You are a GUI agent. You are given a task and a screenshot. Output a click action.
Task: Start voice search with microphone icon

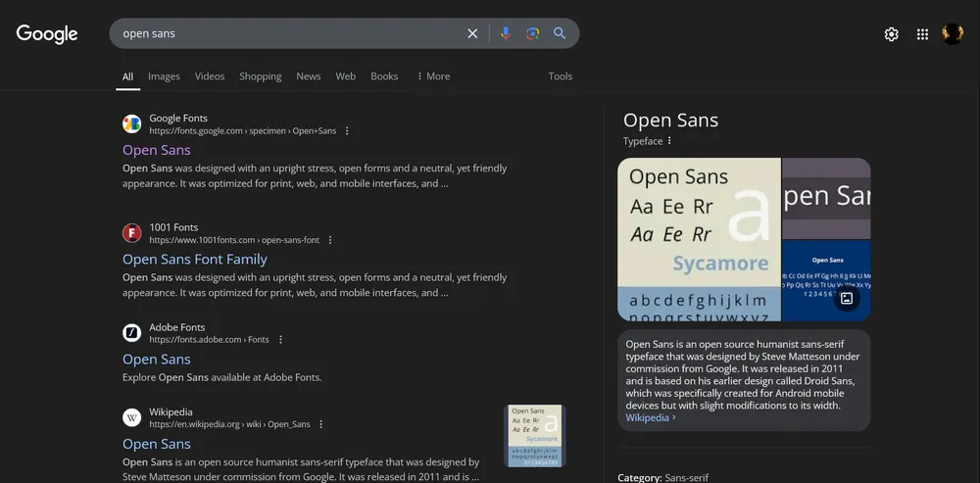coord(506,33)
